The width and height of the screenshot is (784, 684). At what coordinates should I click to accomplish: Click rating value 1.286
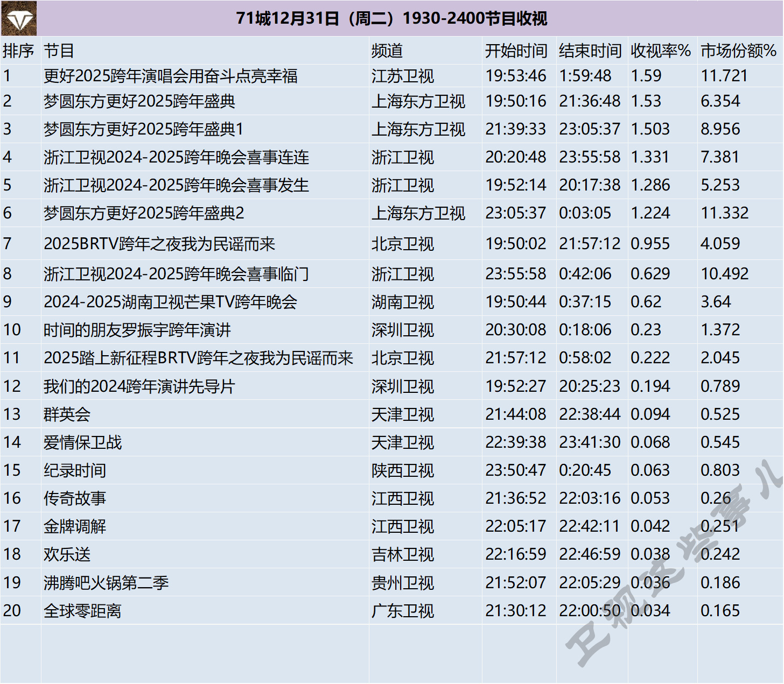pos(650,185)
